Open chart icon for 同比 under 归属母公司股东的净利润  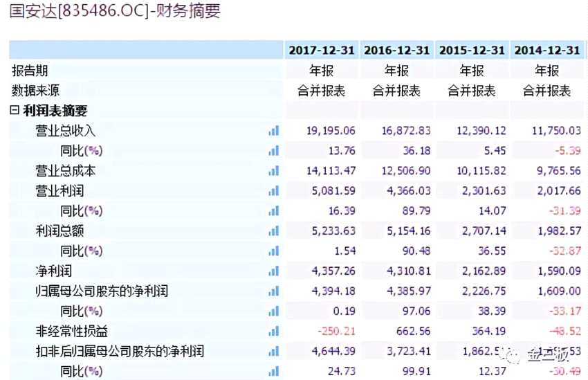(274, 311)
